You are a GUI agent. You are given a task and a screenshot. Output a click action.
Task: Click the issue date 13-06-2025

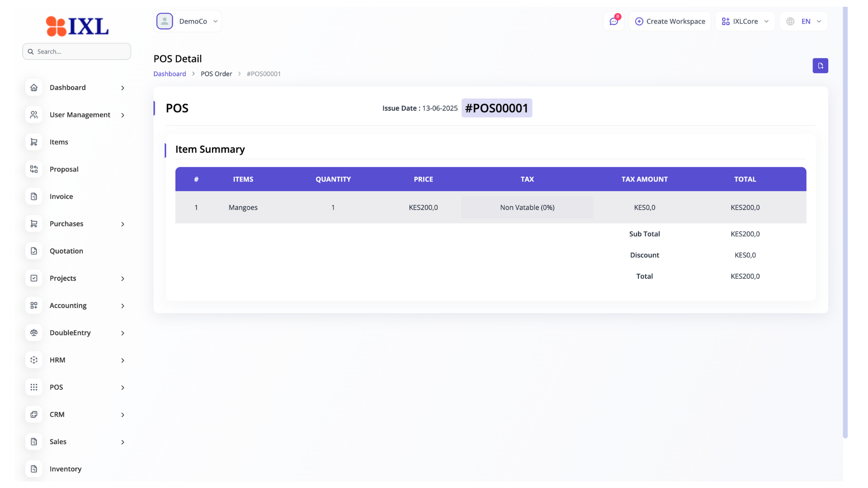pos(439,108)
